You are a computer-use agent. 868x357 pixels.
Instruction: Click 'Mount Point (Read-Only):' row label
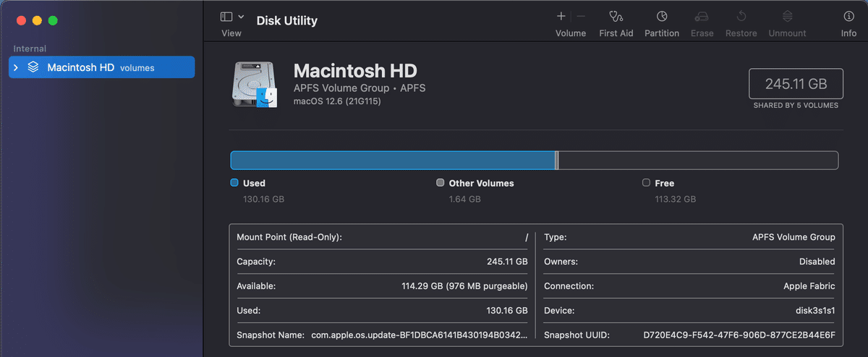(289, 237)
